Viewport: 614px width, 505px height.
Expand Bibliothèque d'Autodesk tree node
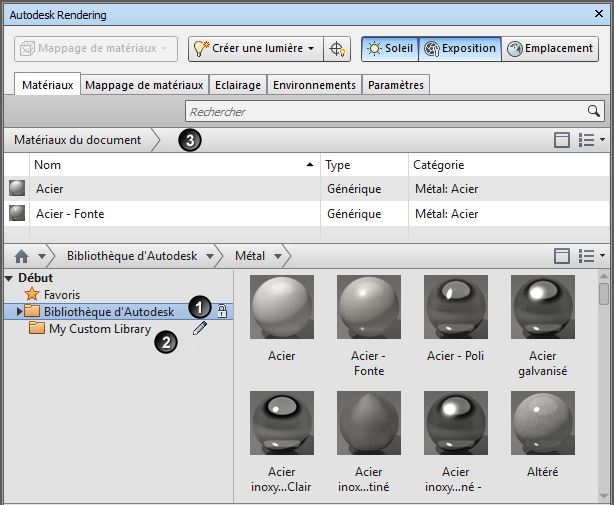(x=19, y=312)
